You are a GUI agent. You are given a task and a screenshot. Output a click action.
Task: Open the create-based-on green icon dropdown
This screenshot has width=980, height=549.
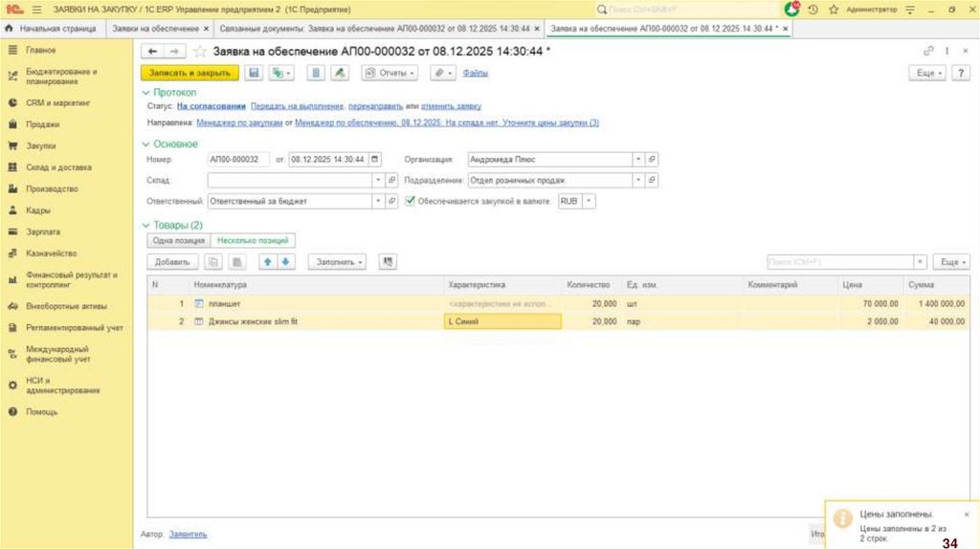pos(281,73)
